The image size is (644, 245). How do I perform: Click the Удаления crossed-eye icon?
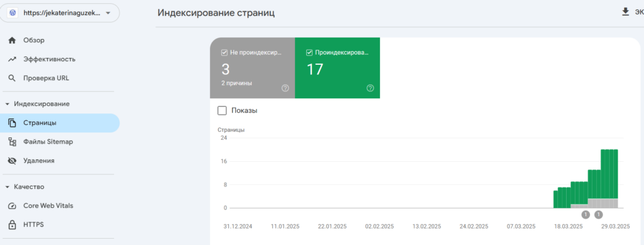(13, 161)
